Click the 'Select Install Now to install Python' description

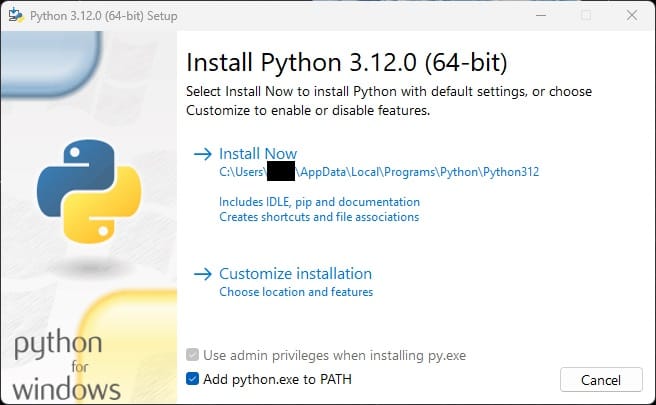tap(389, 101)
